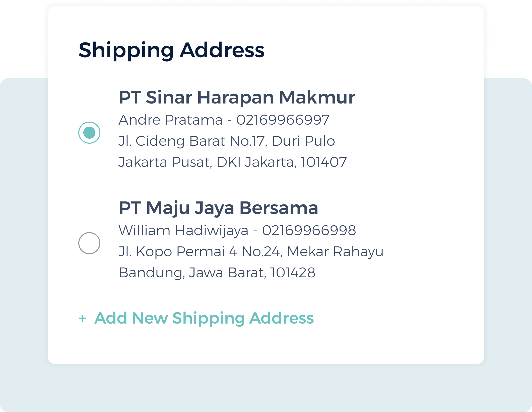This screenshot has height=412, width=532.
Task: Click the plus icon before Add New Shipping Address
Action: (x=83, y=318)
